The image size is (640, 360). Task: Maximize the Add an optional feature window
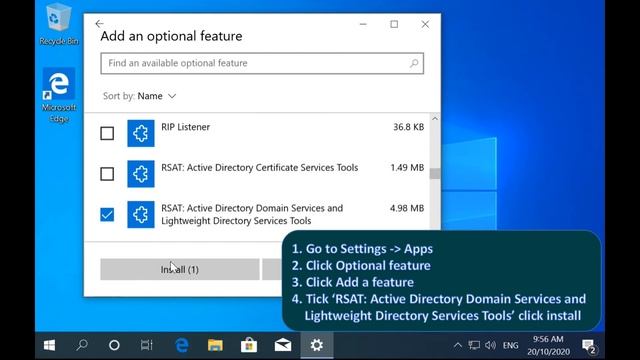coord(394,24)
